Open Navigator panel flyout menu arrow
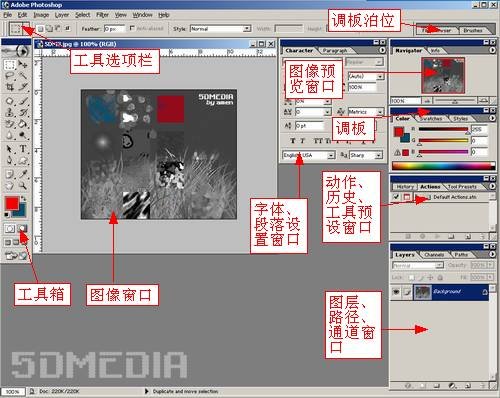This screenshot has width=500, height=398. coord(492,50)
